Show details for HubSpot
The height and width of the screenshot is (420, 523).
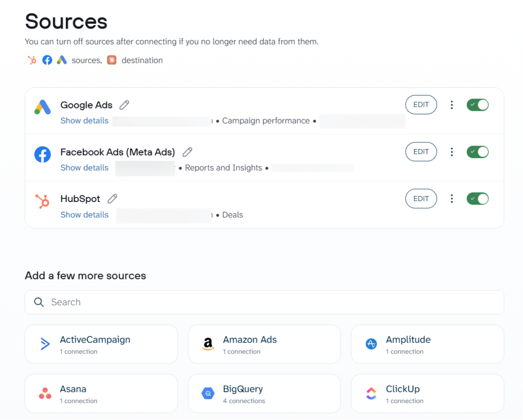84,215
